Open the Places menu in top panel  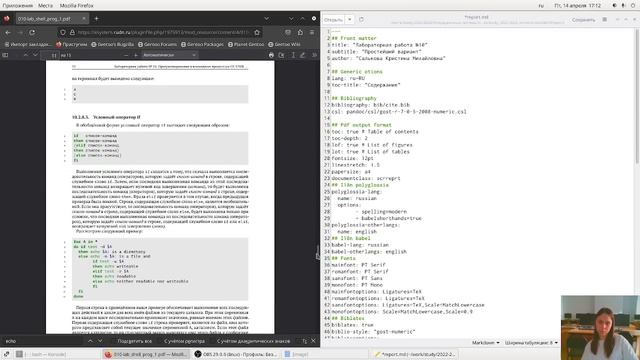pos(45,6)
